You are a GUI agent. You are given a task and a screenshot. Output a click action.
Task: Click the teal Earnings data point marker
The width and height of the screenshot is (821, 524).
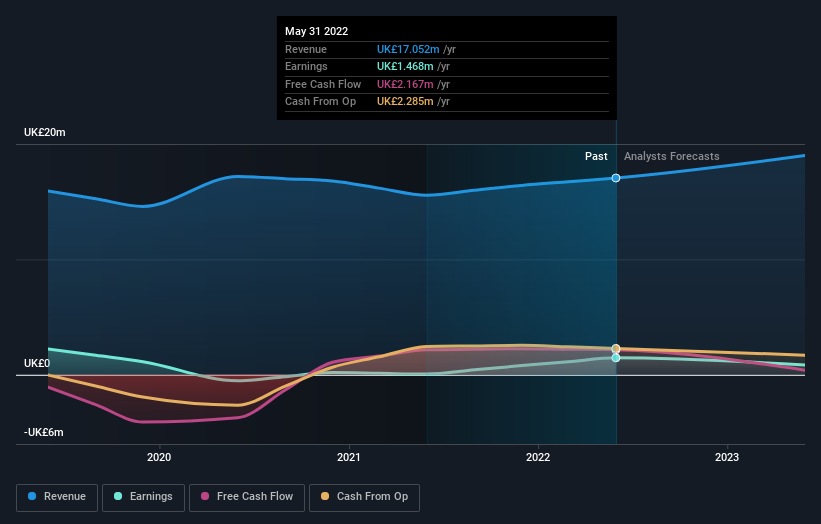[x=616, y=358]
